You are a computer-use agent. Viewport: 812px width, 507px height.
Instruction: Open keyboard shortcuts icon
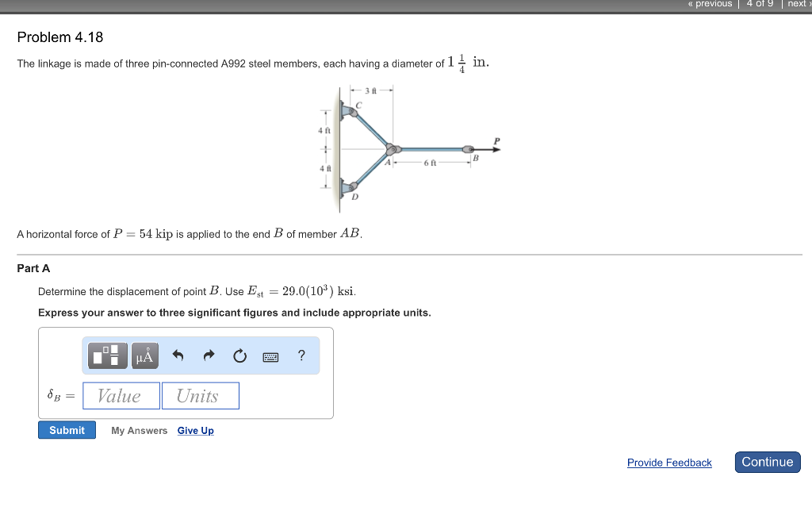[271, 356]
